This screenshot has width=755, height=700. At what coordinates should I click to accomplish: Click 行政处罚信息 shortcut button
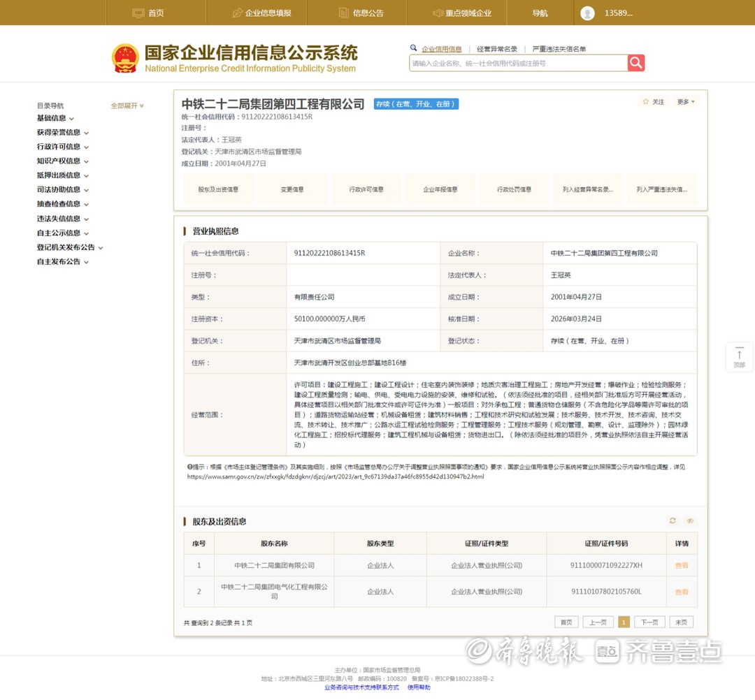tap(515, 189)
